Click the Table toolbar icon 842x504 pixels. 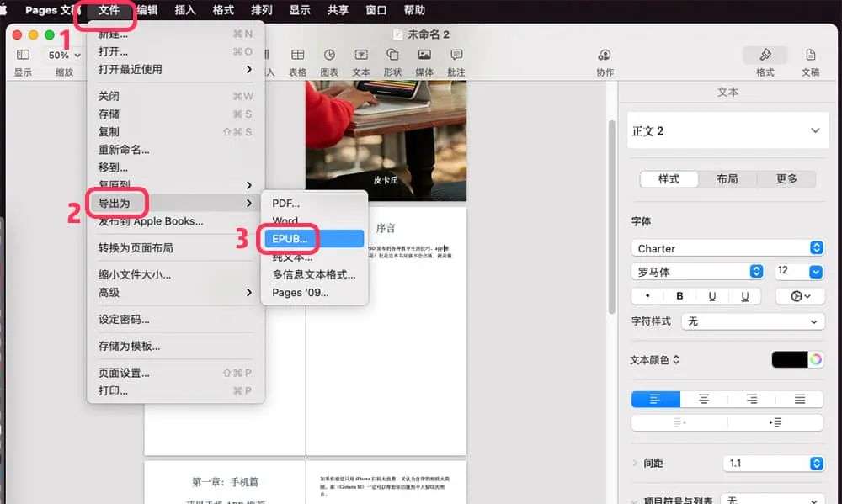(x=297, y=55)
